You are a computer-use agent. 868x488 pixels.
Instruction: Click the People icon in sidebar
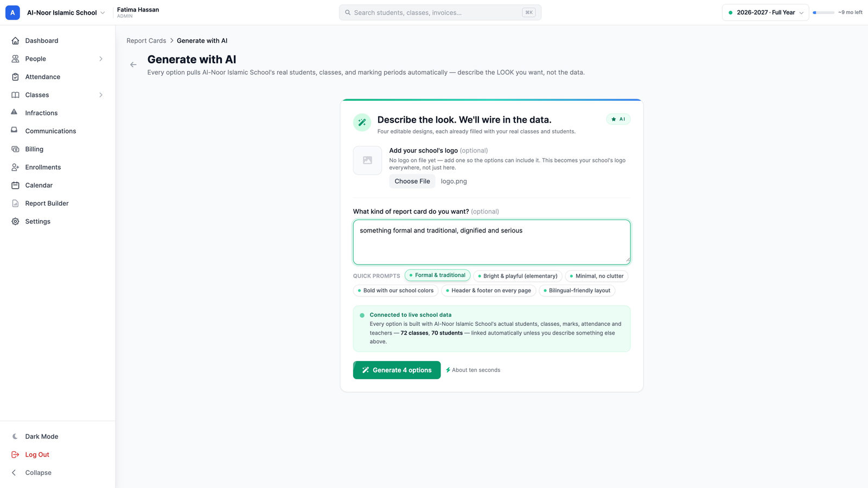15,59
